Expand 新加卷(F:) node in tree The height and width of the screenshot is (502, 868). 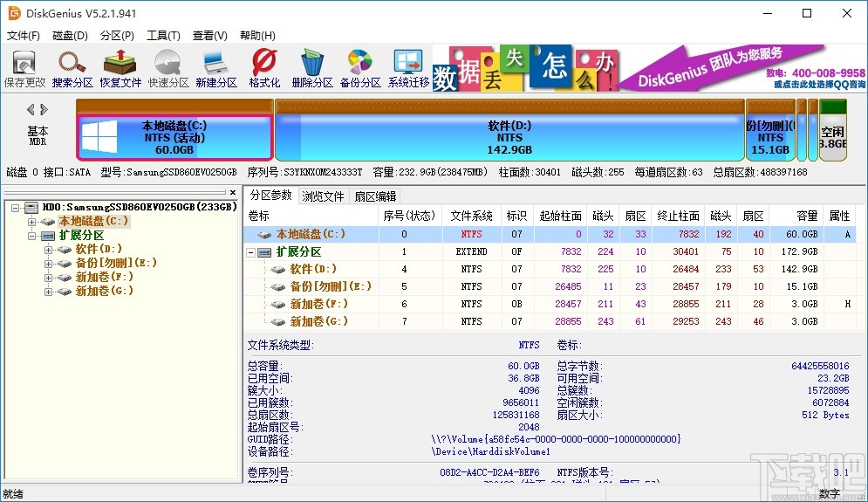49,278
